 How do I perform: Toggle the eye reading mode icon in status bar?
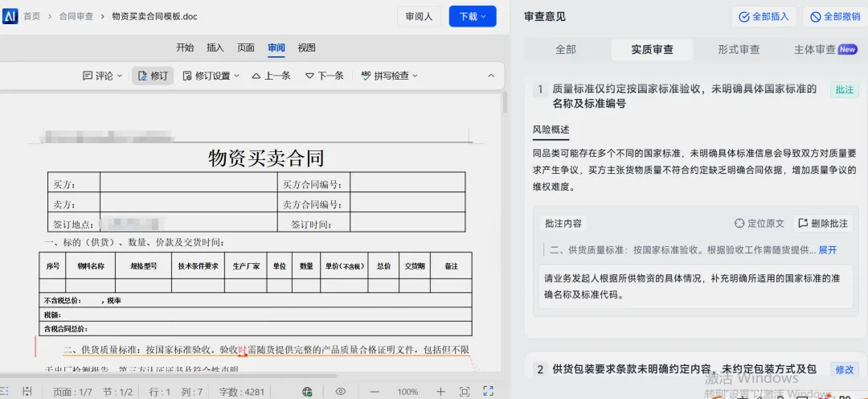tap(341, 392)
